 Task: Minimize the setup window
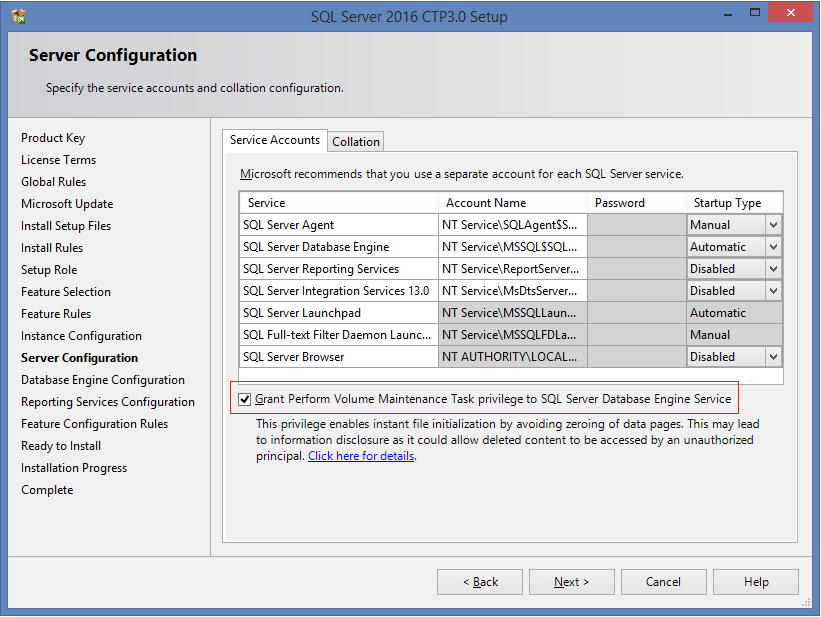[728, 14]
